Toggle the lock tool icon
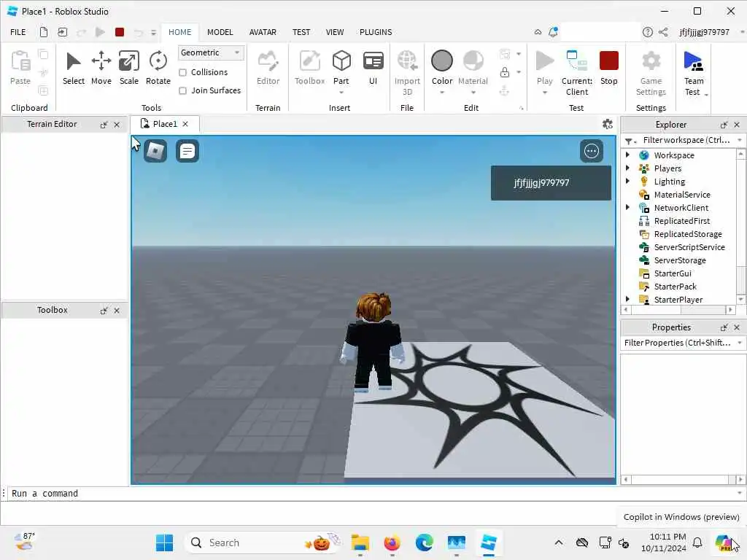The height and width of the screenshot is (560, 747). pos(505,72)
